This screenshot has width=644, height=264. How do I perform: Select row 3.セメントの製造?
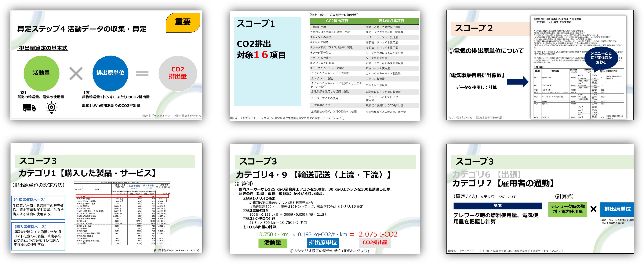point(364,37)
